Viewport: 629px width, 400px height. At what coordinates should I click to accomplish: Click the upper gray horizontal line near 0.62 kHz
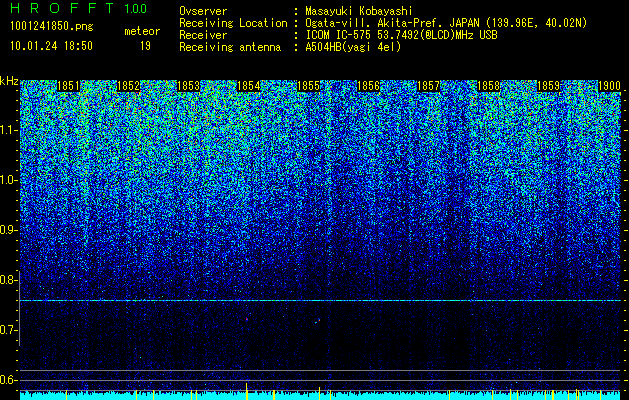(x=320, y=370)
